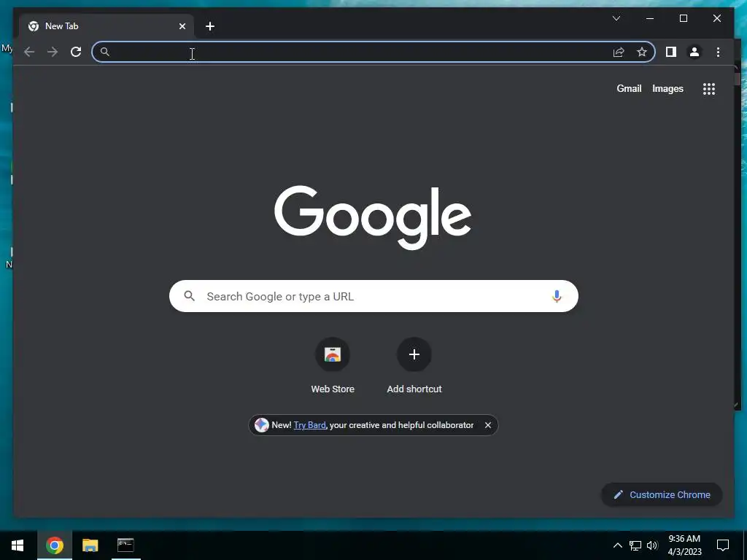The width and height of the screenshot is (747, 560).
Task: Click the magnifier icon in the address bar
Action: [x=105, y=52]
